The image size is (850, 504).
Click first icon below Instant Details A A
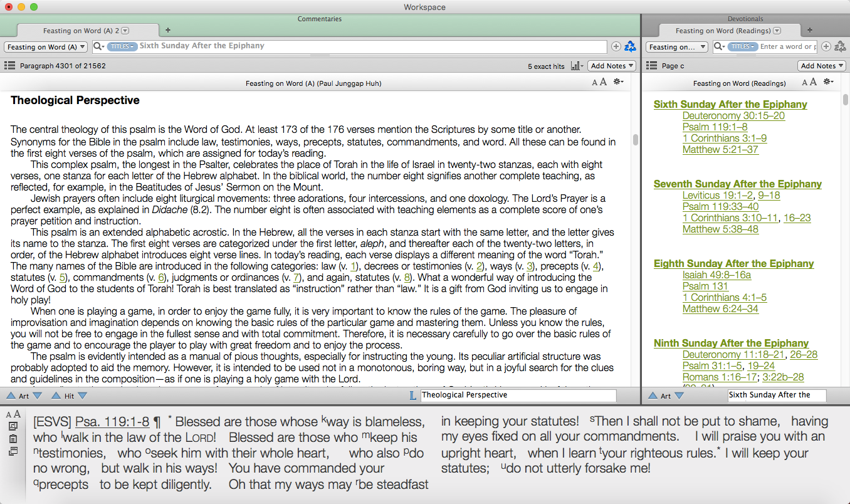(13, 426)
